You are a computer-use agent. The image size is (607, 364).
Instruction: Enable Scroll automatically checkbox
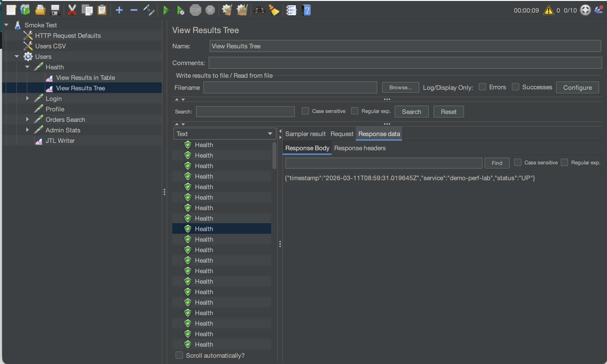click(x=179, y=355)
